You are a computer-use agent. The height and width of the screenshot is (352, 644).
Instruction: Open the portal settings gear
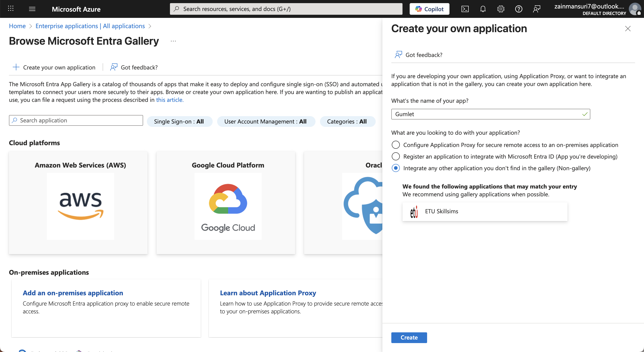coord(501,9)
